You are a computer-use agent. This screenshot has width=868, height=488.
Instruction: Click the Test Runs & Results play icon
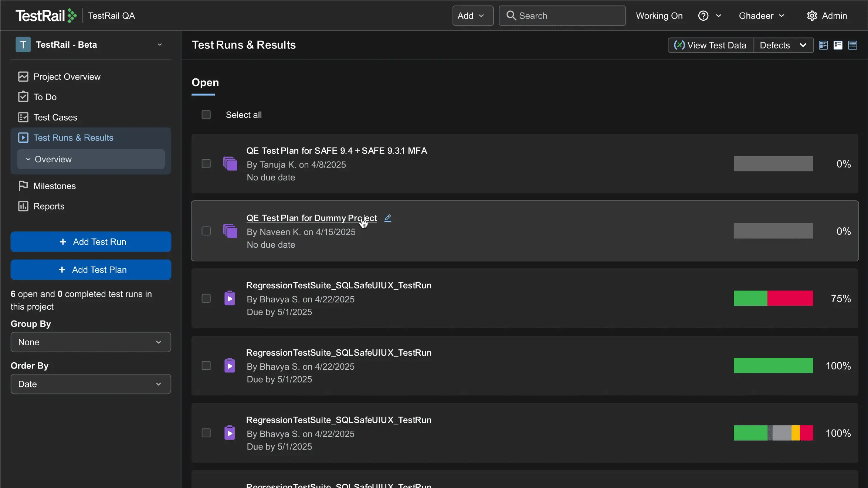[x=23, y=138]
